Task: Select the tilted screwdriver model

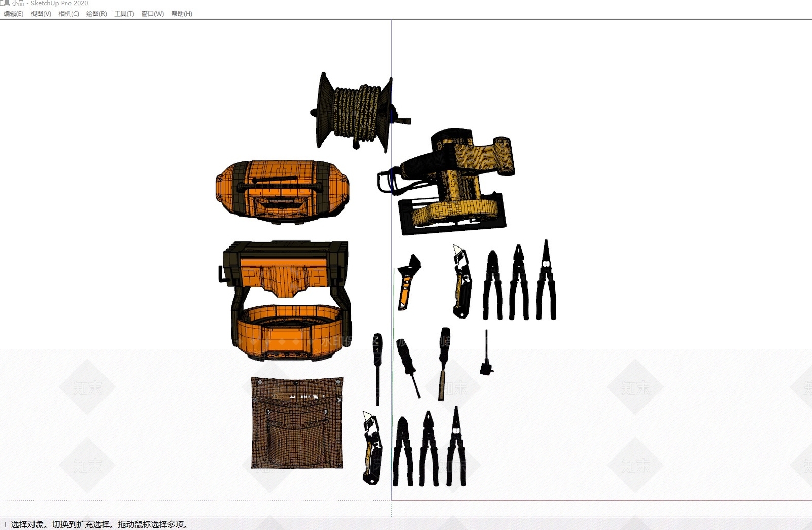Action: pos(408,368)
